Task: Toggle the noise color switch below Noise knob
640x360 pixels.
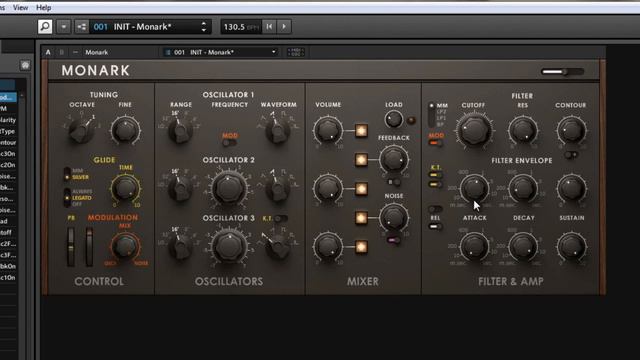Action: (x=394, y=240)
